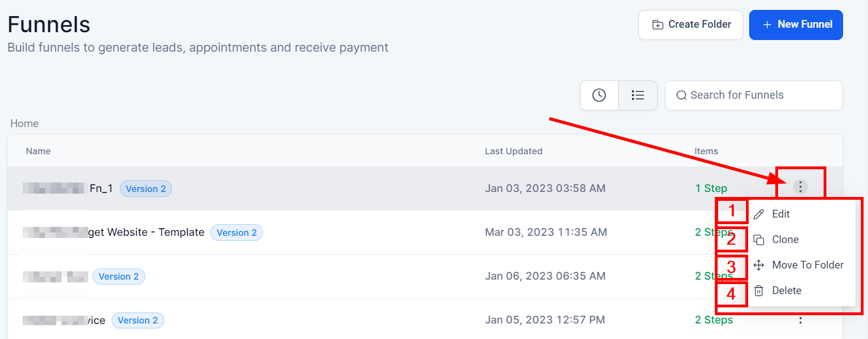Switch to list view icon

coord(638,95)
